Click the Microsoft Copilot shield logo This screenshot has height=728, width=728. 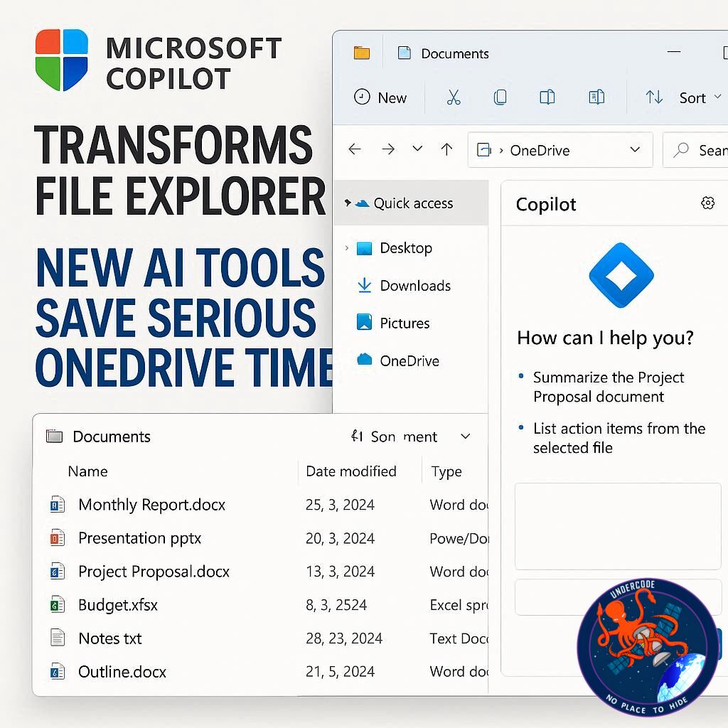point(62,60)
